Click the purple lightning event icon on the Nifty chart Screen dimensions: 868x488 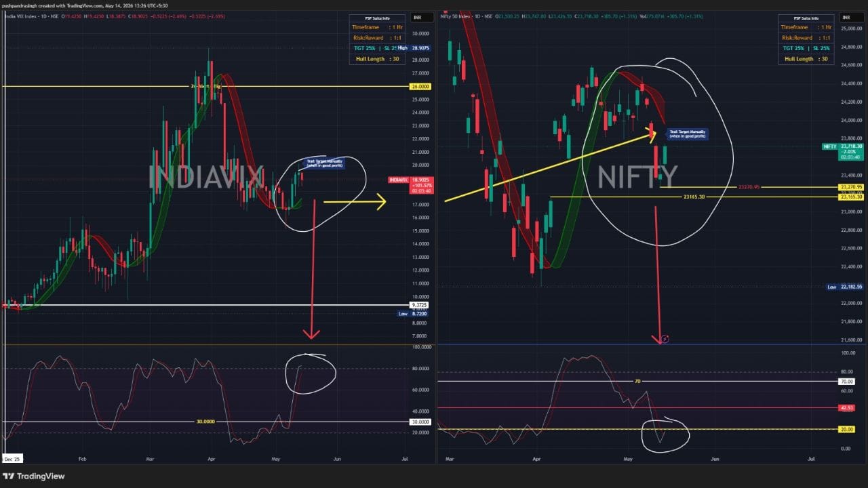[x=665, y=339]
